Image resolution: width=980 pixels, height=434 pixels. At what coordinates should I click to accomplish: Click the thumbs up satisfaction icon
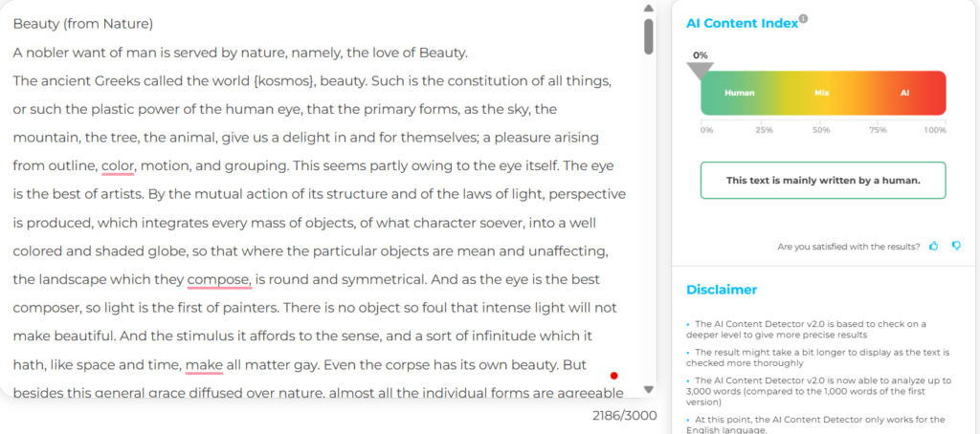coord(934,246)
